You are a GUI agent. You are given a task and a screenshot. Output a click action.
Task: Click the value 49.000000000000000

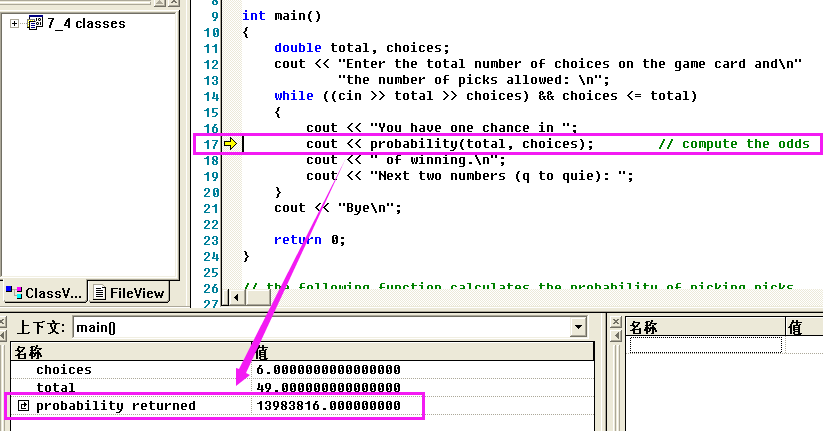(329, 387)
